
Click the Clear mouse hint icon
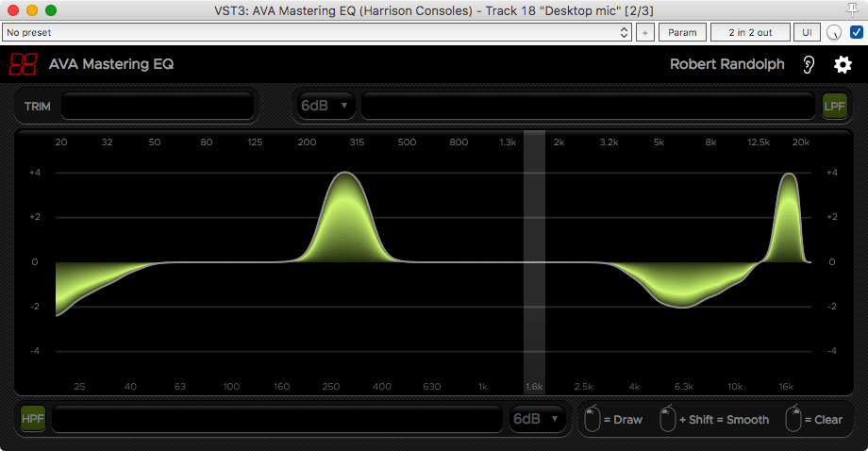point(793,419)
